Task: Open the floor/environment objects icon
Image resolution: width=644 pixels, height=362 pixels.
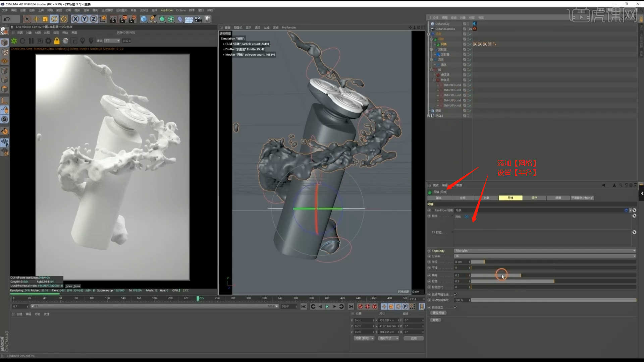Action: pyautogui.click(x=189, y=19)
